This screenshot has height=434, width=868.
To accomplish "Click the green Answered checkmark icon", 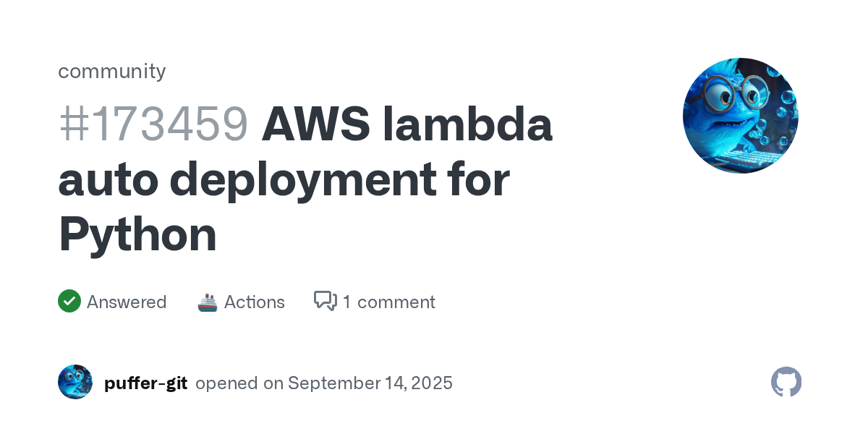I will (69, 302).
